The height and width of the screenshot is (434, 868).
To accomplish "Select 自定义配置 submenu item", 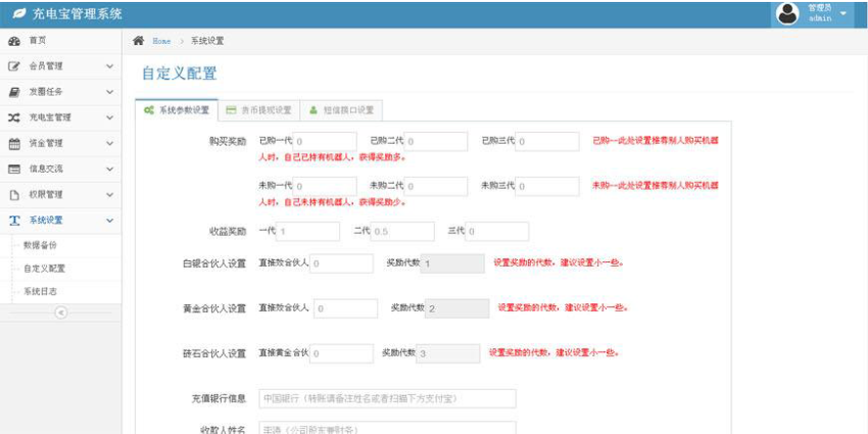I will 44,269.
